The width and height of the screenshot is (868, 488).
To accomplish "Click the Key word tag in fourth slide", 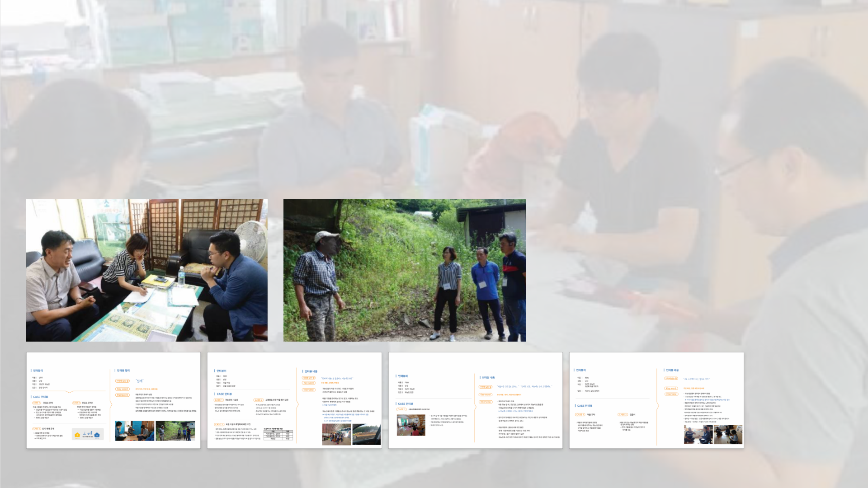I will tap(671, 388).
